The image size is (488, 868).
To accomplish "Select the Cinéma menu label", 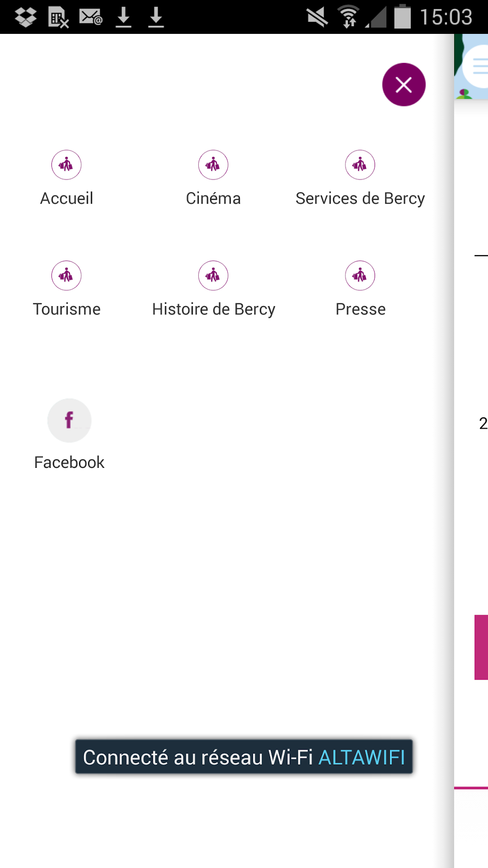I will (213, 198).
